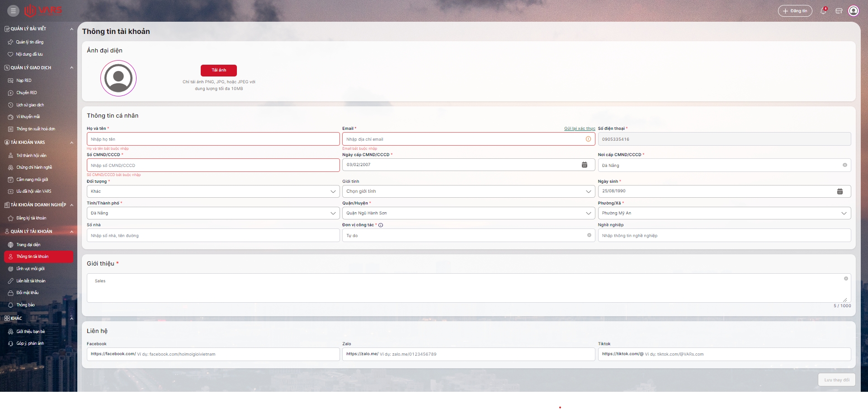Open calendar for Ngày sinh field
The image size is (868, 409).
(x=840, y=191)
